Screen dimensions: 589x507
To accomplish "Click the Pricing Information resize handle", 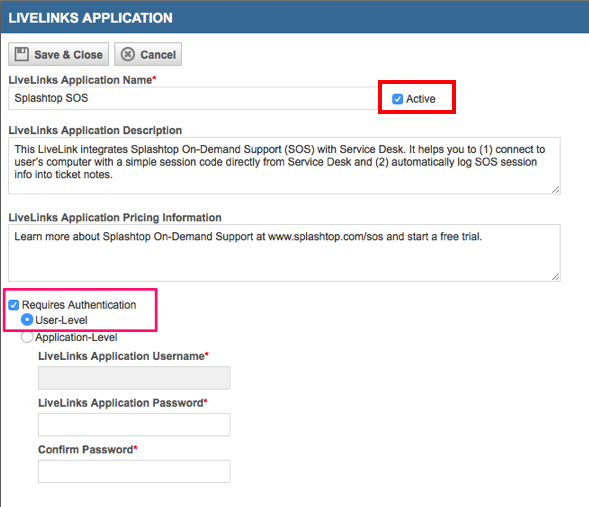I will point(556,276).
